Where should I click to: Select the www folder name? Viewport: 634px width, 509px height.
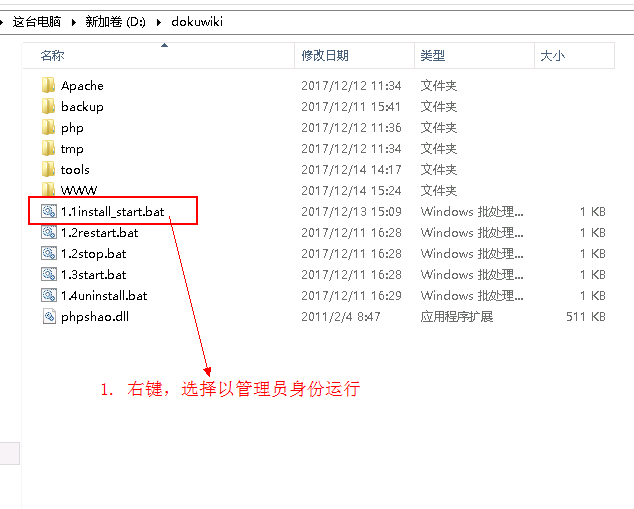pos(79,190)
